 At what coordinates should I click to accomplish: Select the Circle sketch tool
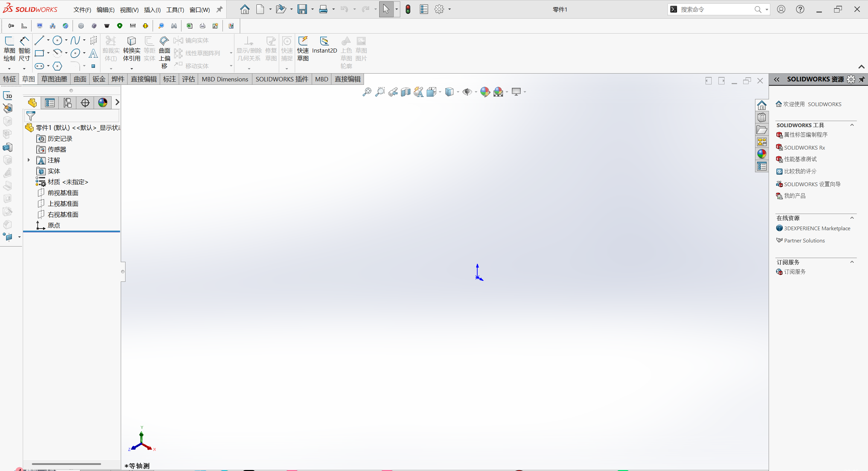pos(57,41)
